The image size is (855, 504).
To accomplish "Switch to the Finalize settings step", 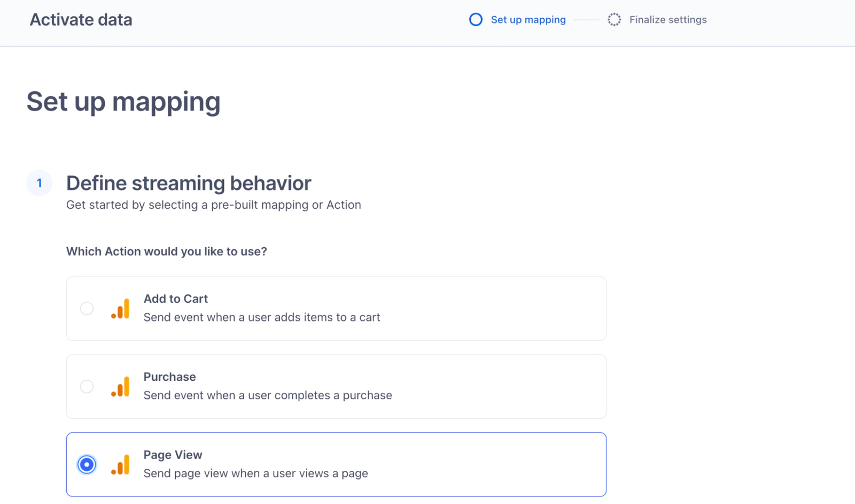I will [x=668, y=19].
